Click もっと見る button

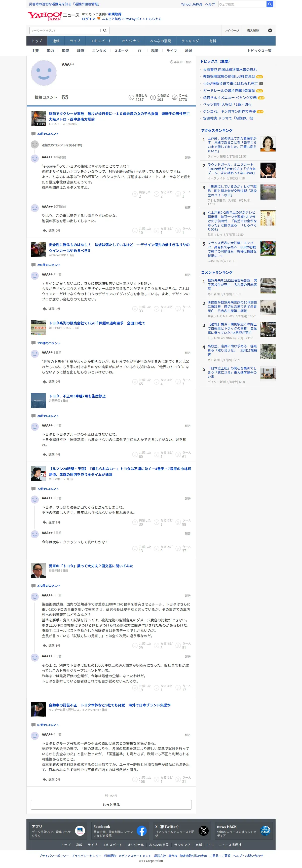pyautogui.click(x=111, y=804)
